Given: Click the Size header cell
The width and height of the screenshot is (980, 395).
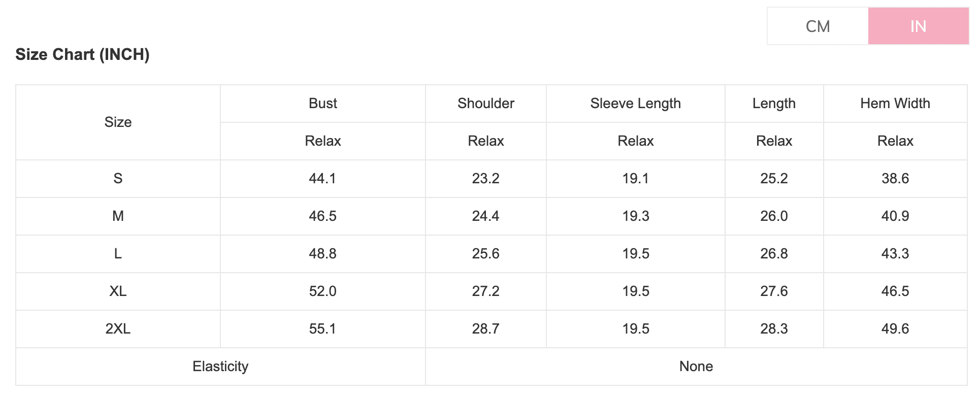Looking at the screenshot, I should [x=118, y=122].
